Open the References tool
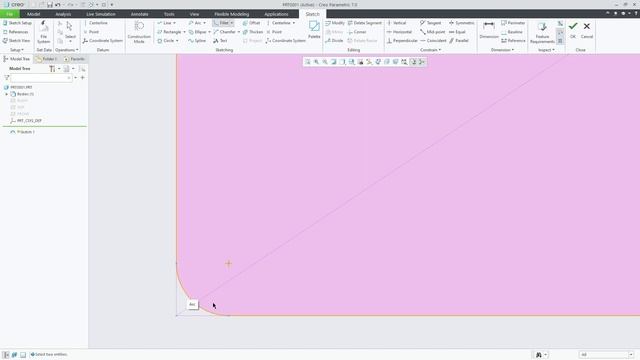The image size is (640, 360). click(16, 32)
